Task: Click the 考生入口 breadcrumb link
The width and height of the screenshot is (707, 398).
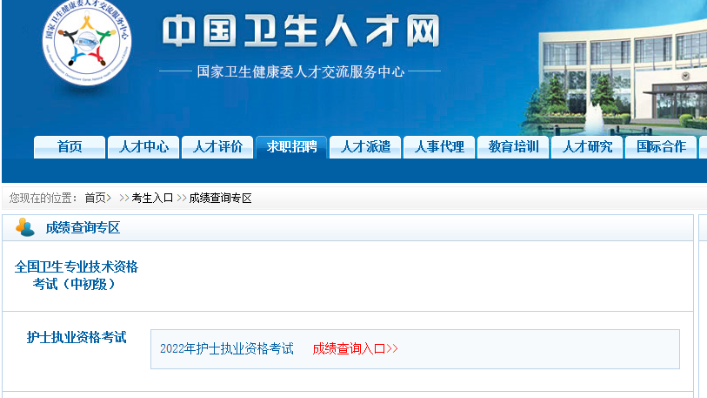Action: (152, 198)
